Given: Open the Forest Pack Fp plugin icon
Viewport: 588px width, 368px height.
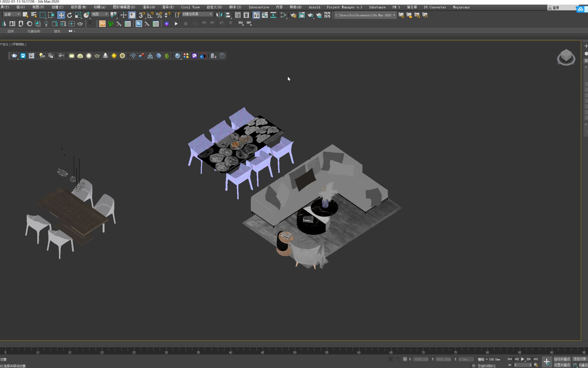Looking at the screenshot, I should pyautogui.click(x=102, y=24).
